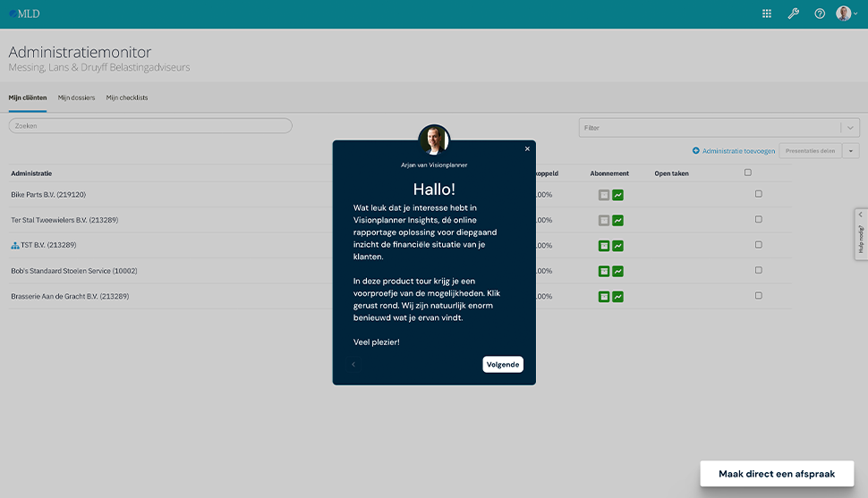The image size is (868, 498).
Task: Open Bike Parts B.V. (219120) row
Action: coord(48,195)
